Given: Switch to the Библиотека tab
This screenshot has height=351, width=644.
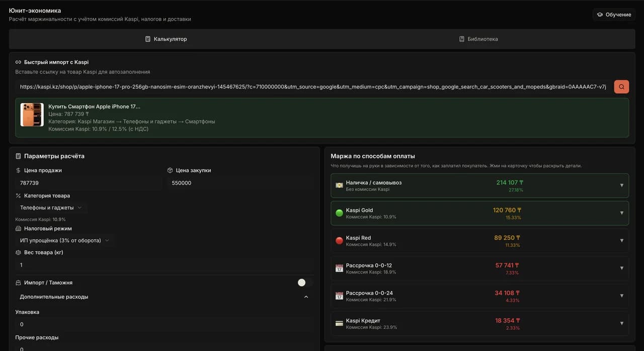Looking at the screenshot, I should (478, 39).
